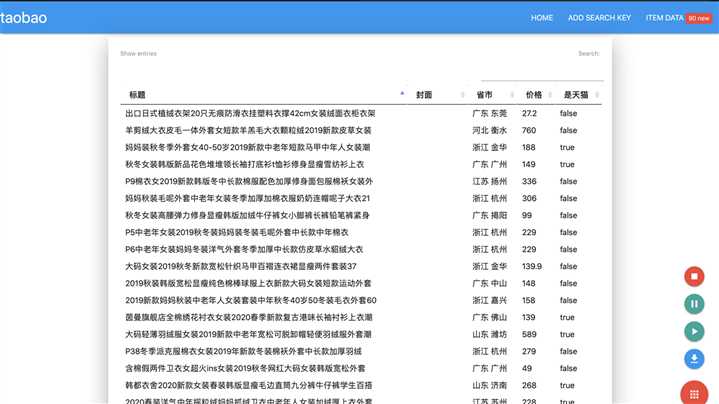This screenshot has width=719, height=404.
Task: Select row starting with 2019新款妈妈秋装
Action: tap(361, 300)
